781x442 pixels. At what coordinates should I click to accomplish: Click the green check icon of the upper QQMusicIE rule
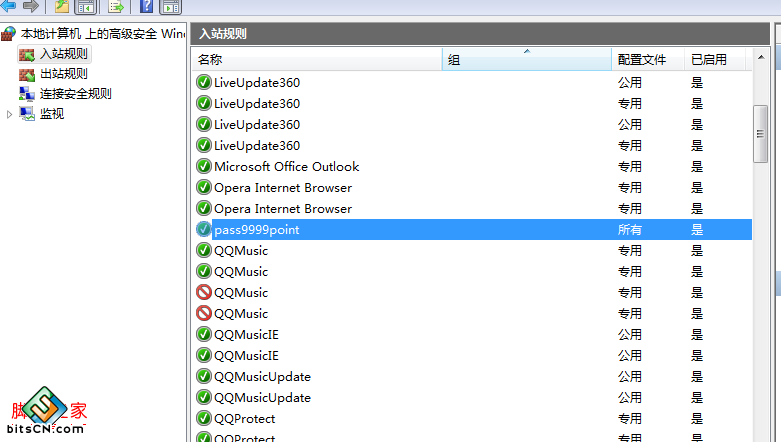click(x=204, y=334)
